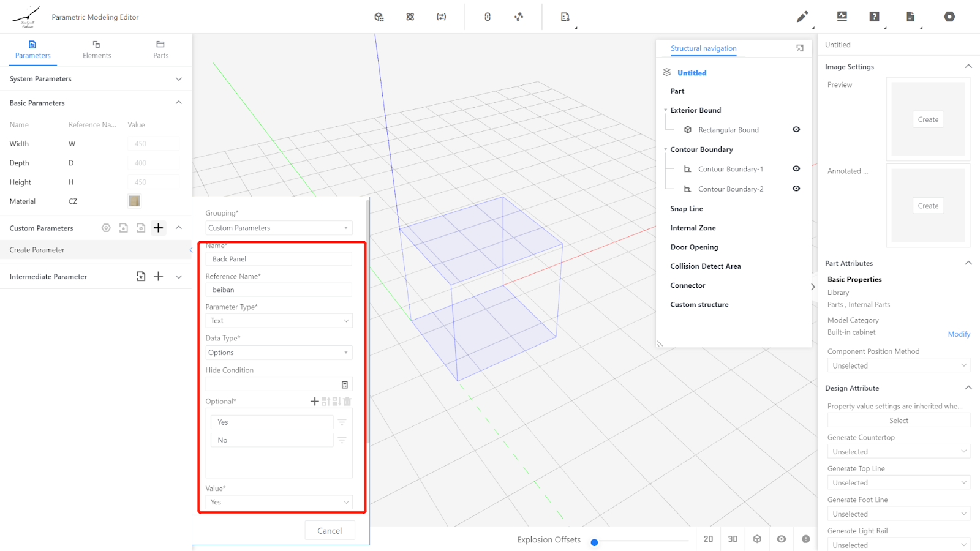The width and height of the screenshot is (980, 551).
Task: Switch viewport to 3D mode
Action: pos(733,539)
